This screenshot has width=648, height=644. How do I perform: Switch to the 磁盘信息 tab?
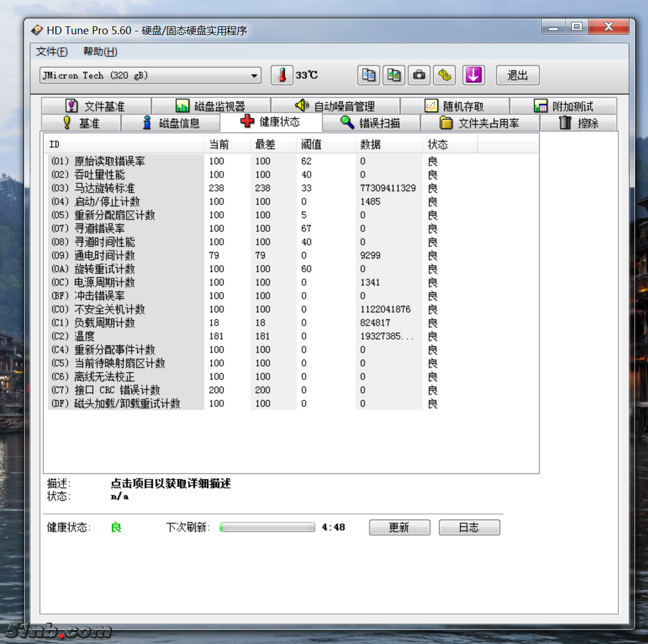(170, 123)
